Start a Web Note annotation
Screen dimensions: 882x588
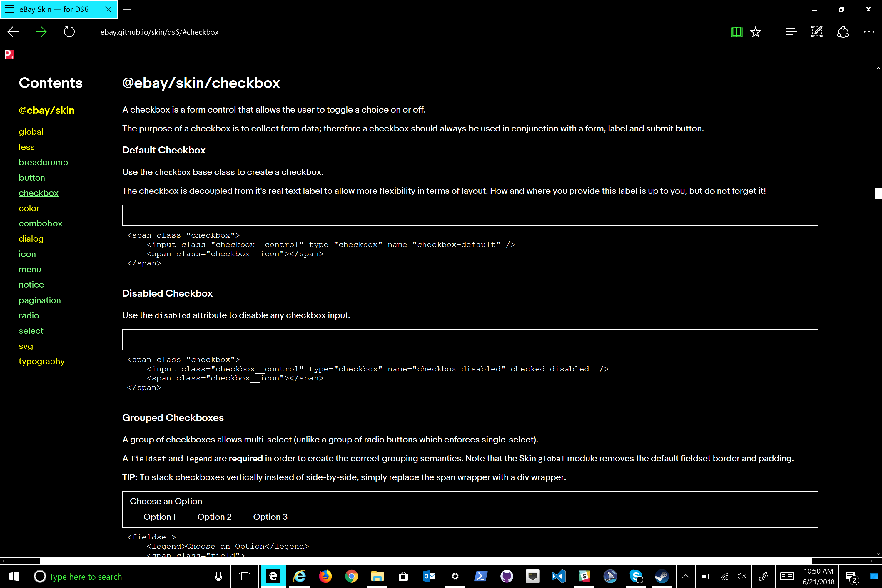point(817,32)
